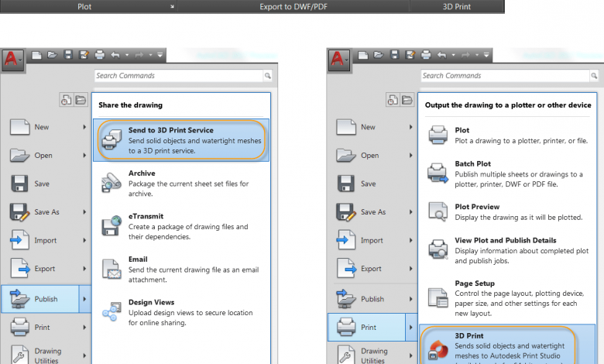Select Publish in the left application menu
Screen dimensions: 604x364
(40, 299)
